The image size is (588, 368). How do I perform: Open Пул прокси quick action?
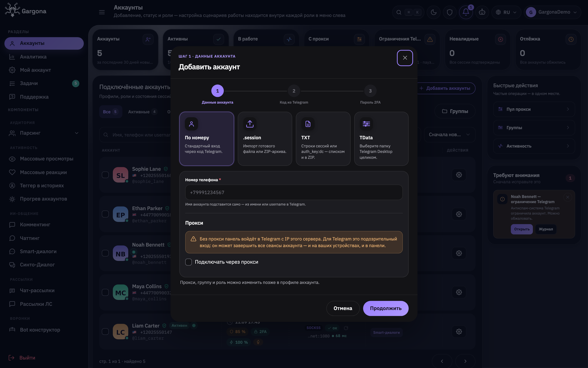(x=534, y=109)
